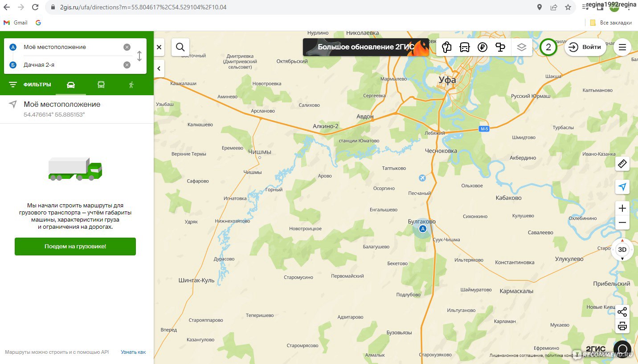The width and height of the screenshot is (638, 364).
Task: Click 'Прибельский' label on map
Action: pyautogui.click(x=611, y=283)
